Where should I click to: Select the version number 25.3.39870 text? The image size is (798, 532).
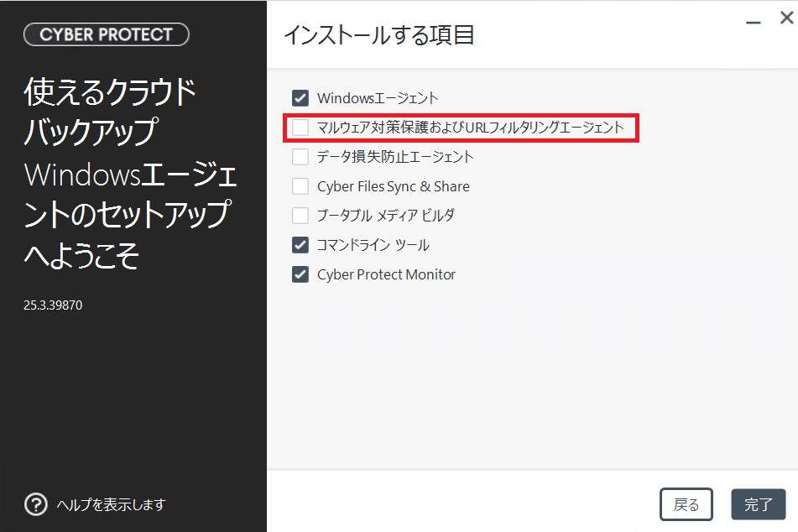pyautogui.click(x=53, y=305)
